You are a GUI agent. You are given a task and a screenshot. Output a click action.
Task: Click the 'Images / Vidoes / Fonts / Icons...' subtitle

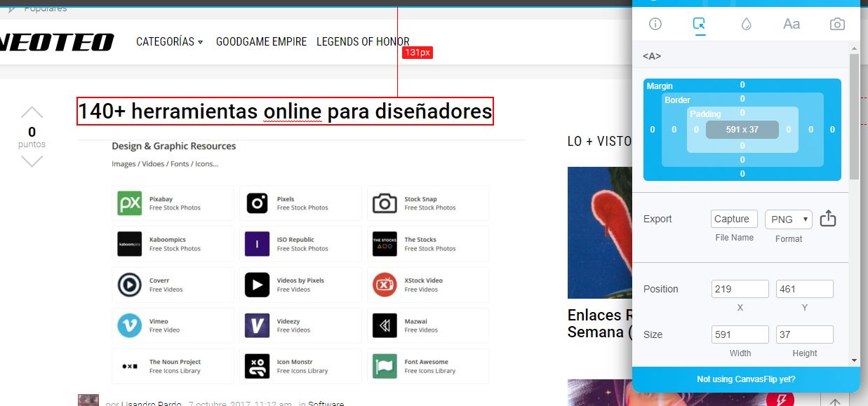click(x=165, y=164)
